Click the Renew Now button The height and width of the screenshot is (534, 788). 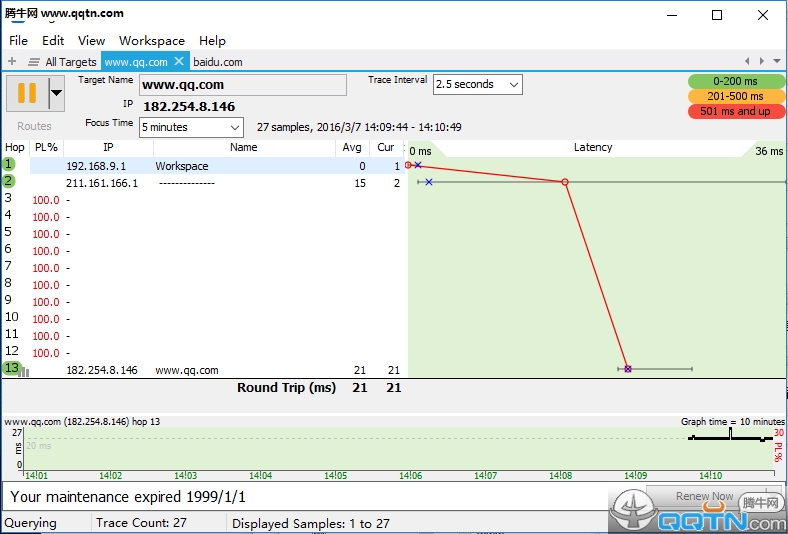click(x=705, y=496)
